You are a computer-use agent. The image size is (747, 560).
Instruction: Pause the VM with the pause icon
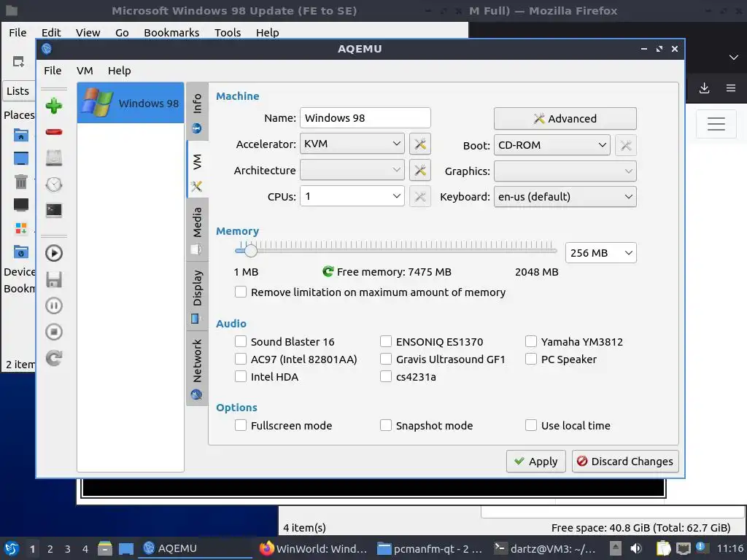pos(54,306)
